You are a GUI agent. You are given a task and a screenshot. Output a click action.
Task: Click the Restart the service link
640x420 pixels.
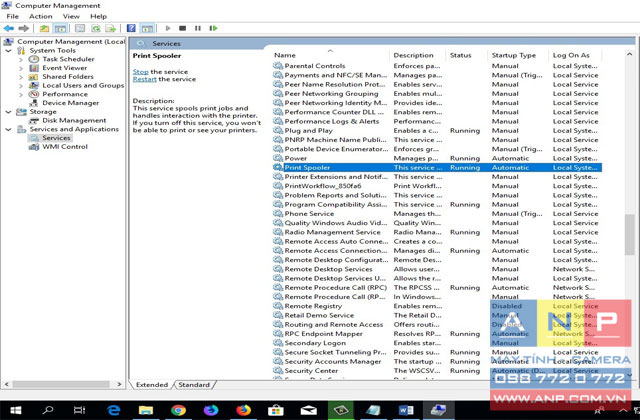[x=144, y=79]
